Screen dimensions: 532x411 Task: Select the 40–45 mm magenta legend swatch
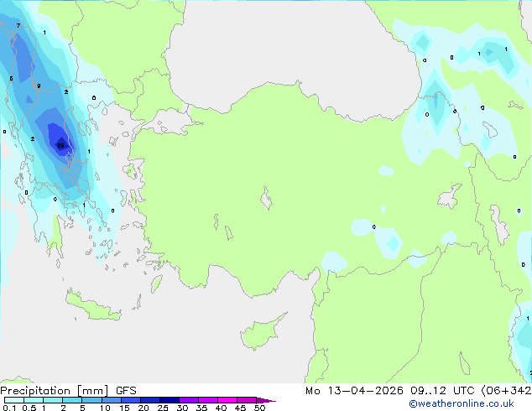227,400
